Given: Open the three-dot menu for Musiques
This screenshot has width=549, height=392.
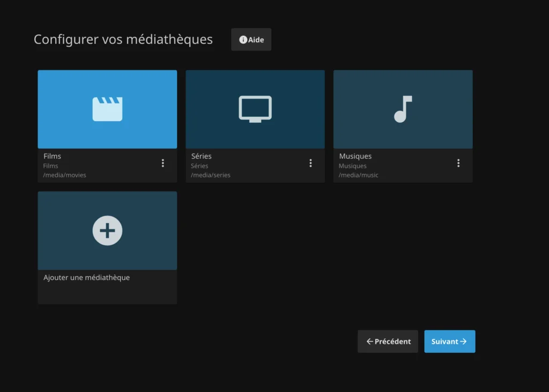Looking at the screenshot, I should (458, 163).
